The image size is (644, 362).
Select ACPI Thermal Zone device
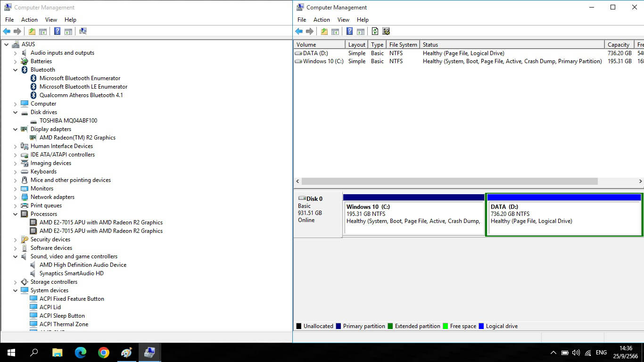click(x=64, y=324)
